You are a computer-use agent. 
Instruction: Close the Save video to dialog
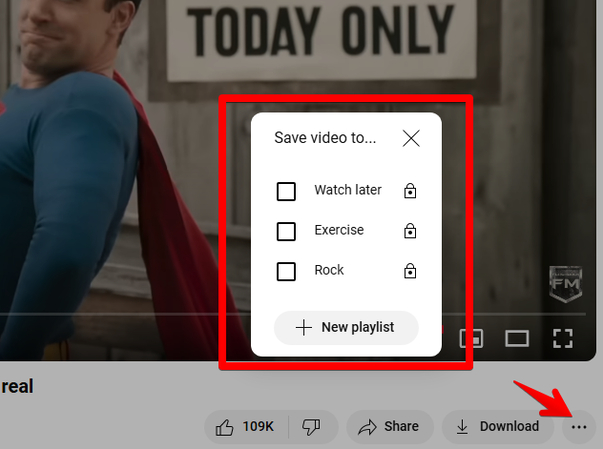point(411,138)
